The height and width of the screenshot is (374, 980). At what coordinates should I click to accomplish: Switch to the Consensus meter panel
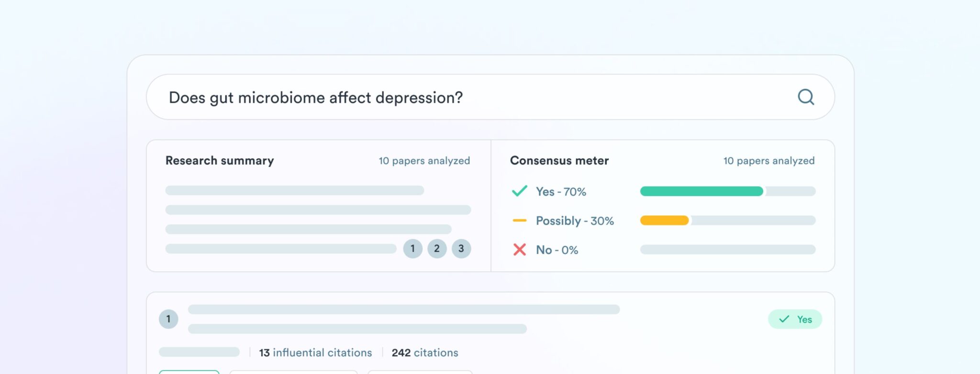[559, 160]
